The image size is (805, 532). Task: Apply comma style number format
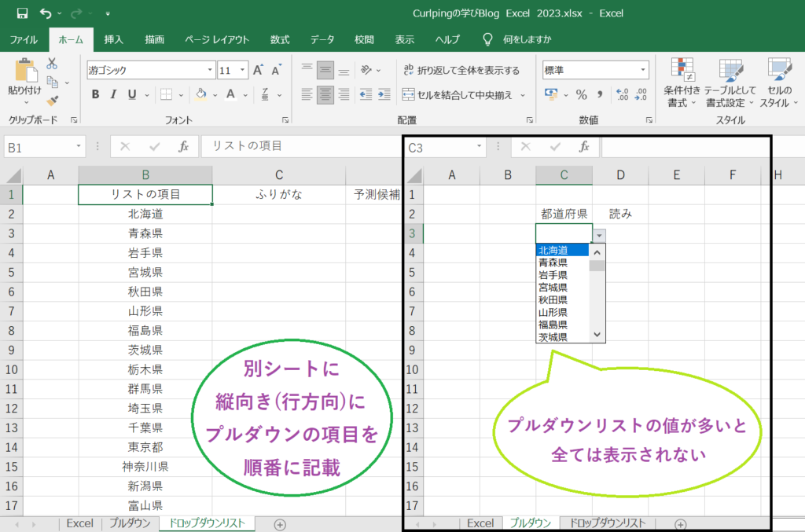point(600,94)
